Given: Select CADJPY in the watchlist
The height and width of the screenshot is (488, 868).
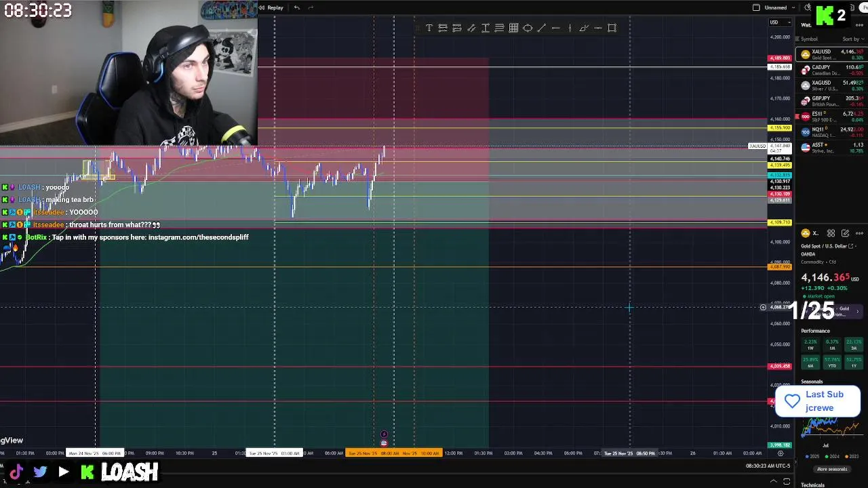Looking at the screenshot, I should point(832,70).
